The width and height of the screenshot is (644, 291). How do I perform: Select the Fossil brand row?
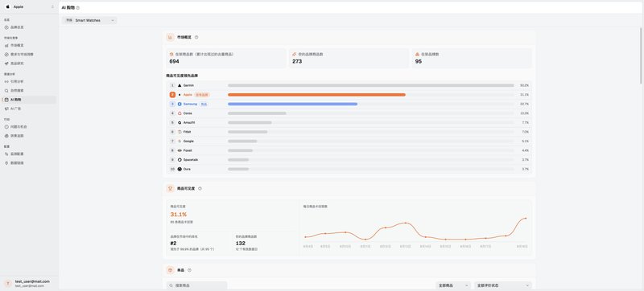349,150
